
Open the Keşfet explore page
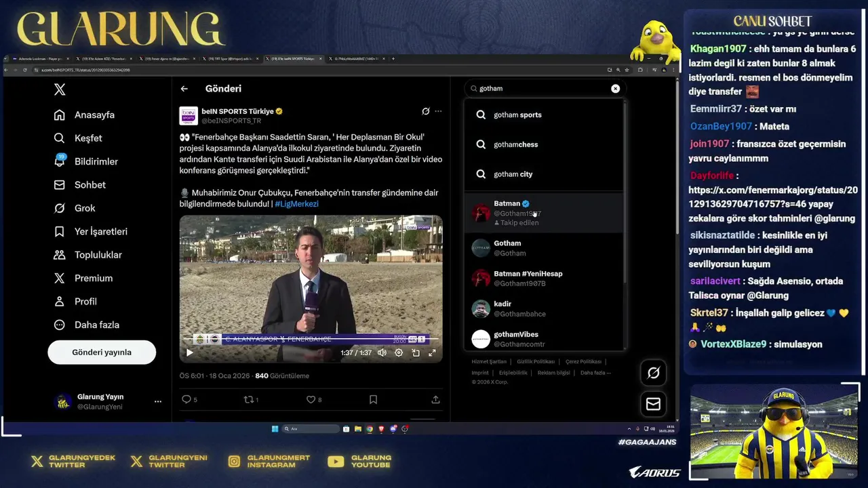pos(78,138)
